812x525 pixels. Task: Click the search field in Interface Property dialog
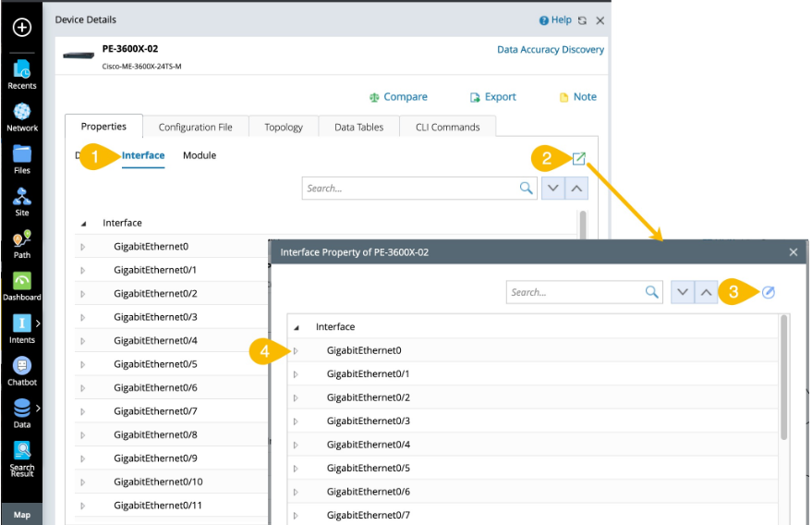coord(574,292)
